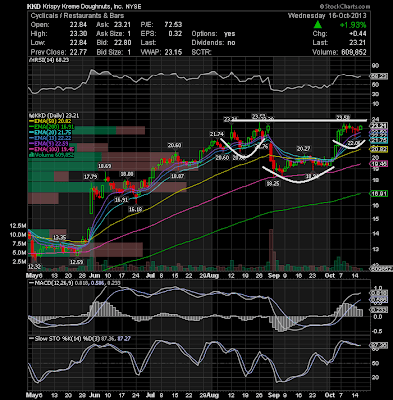This screenshot has height=400, width=393.
Task: Click the Low price 22.84
Action: tap(78, 43)
